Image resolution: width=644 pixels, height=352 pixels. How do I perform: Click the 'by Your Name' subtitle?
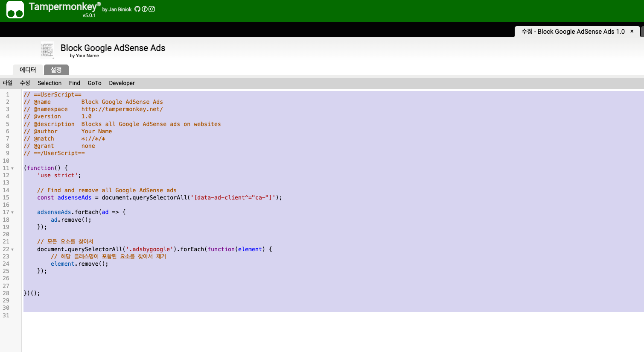(85, 56)
